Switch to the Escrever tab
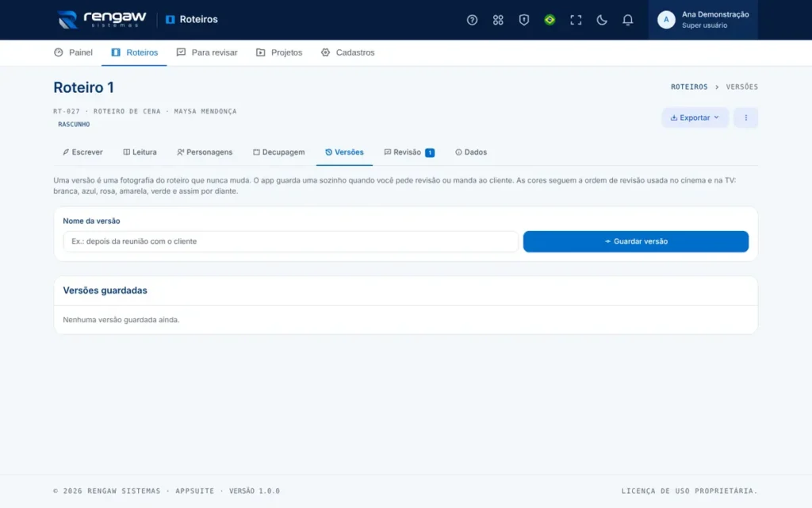The image size is (812, 508). tap(82, 152)
